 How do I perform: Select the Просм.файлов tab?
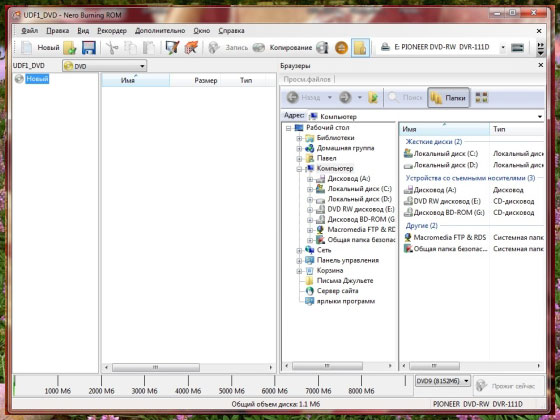point(307,79)
